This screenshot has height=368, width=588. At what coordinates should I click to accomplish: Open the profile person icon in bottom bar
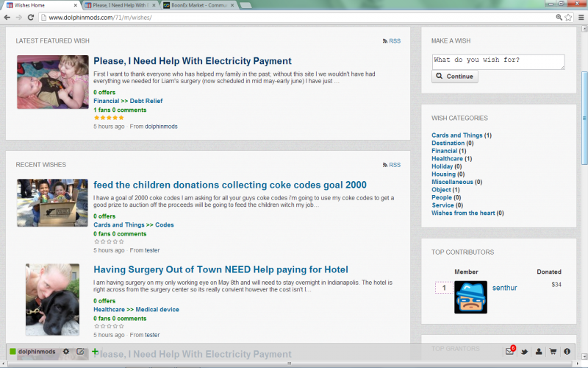(539, 352)
